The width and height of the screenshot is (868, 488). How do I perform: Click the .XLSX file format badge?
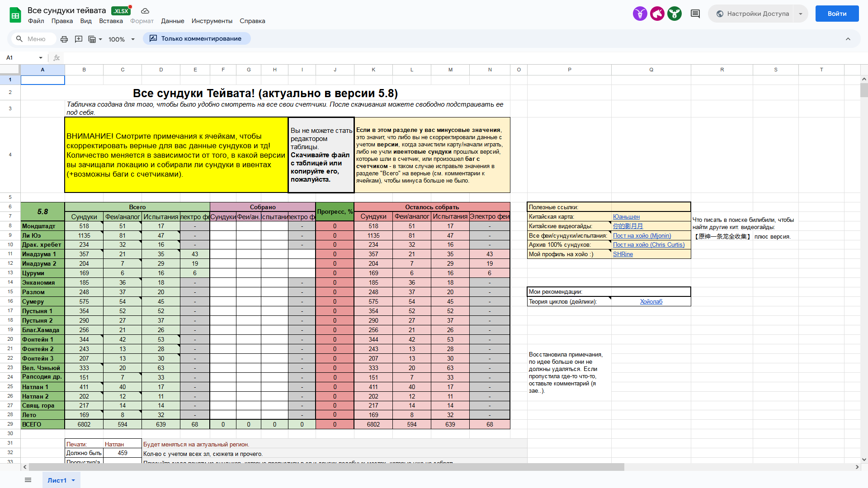pyautogui.click(x=121, y=11)
